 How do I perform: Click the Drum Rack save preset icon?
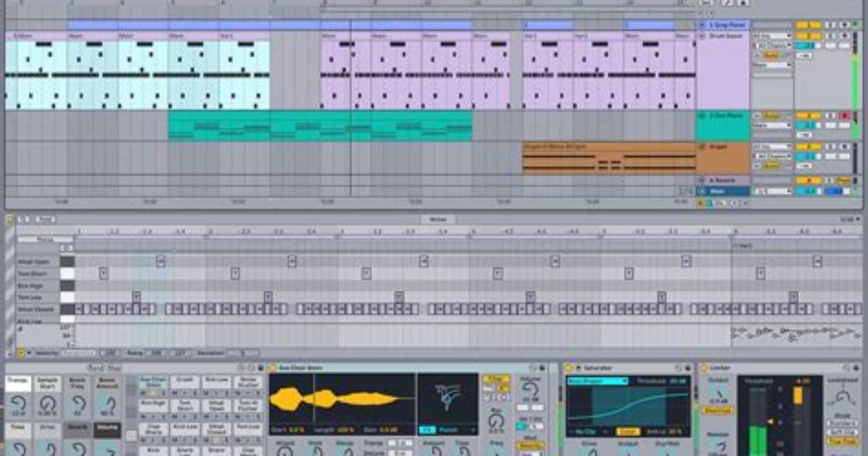pyautogui.click(x=260, y=368)
